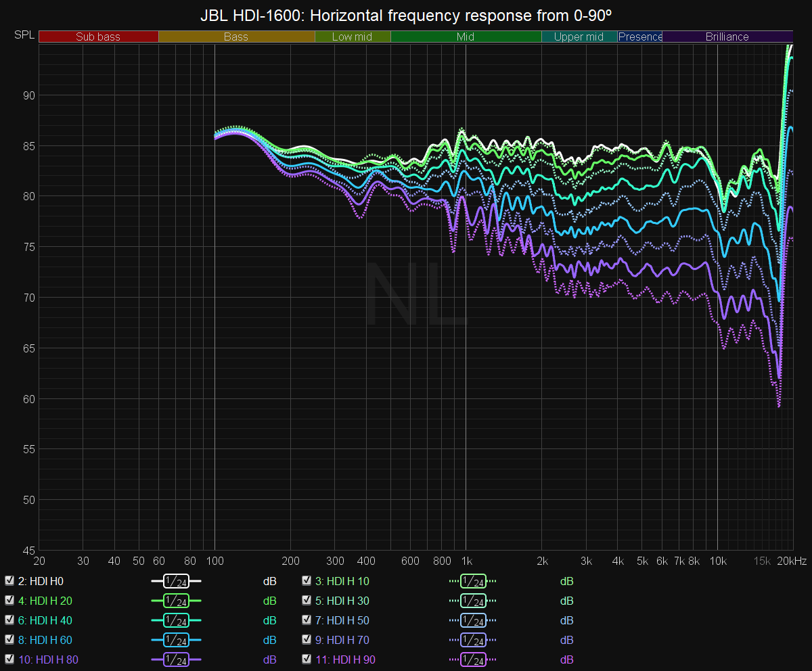The height and width of the screenshot is (671, 812).
Task: Select the Upper mid band bar
Action: (x=579, y=37)
